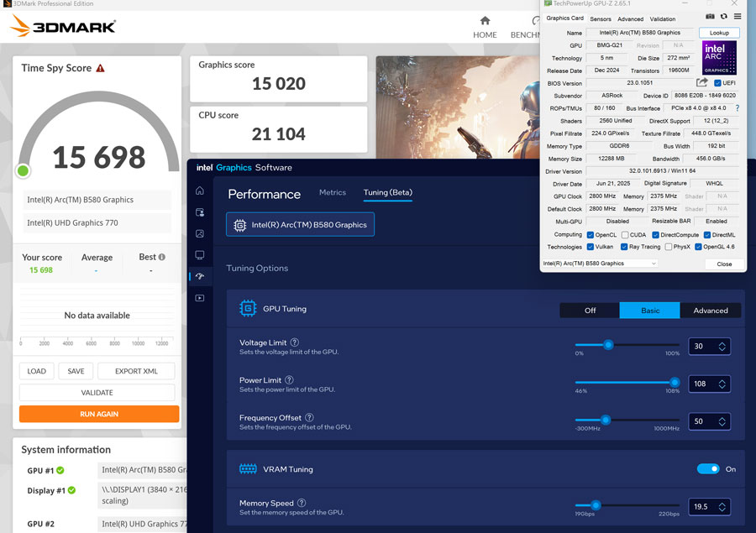Toggle the Ray Tracing checkbox in GPU-Z

[x=624, y=247]
